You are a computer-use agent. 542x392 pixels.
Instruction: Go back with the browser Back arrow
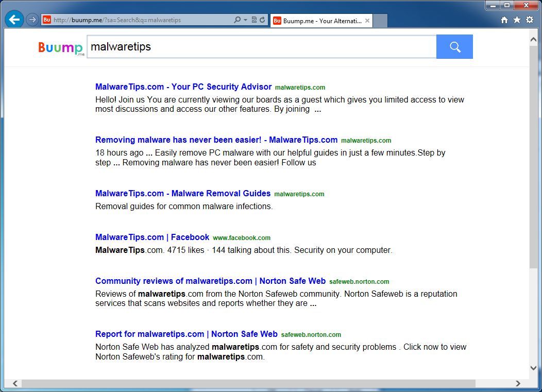point(14,20)
